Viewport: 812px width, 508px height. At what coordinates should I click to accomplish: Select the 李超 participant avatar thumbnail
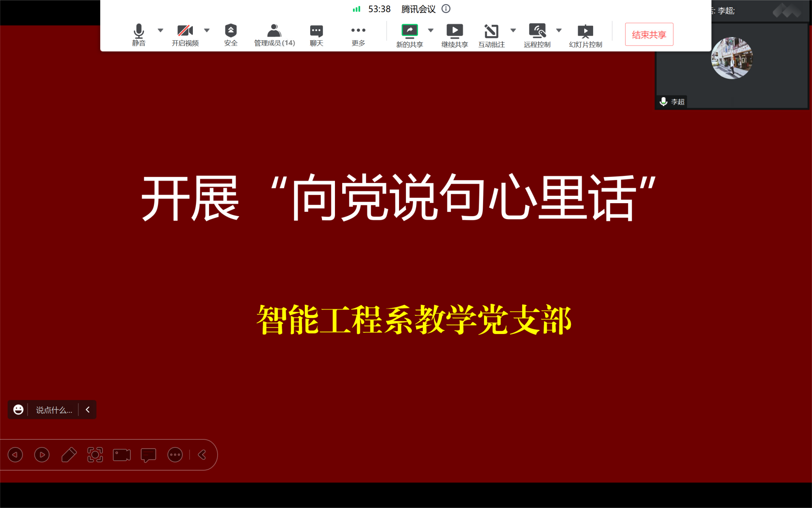coord(732,58)
